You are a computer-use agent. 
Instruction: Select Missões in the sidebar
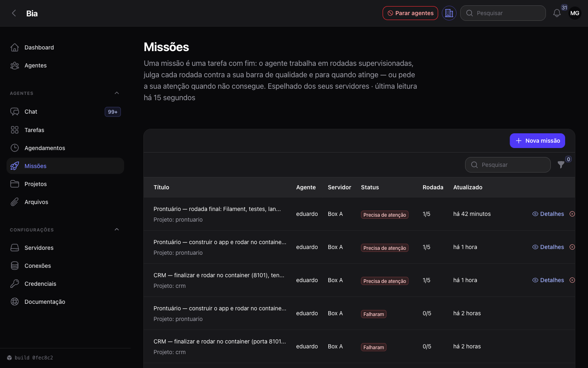[x=65, y=166]
